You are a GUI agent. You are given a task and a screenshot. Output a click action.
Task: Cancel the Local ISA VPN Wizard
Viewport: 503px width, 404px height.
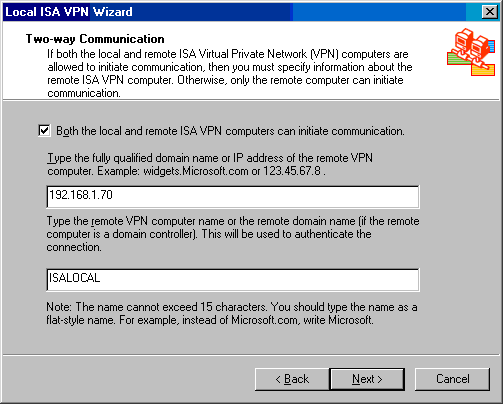[x=452, y=379]
